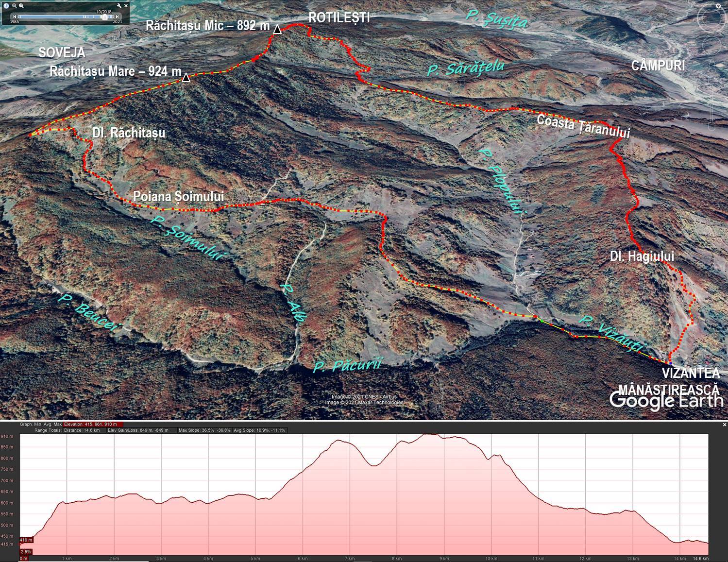Click the Răchitașu Mare summit triangle marker

click(x=186, y=77)
